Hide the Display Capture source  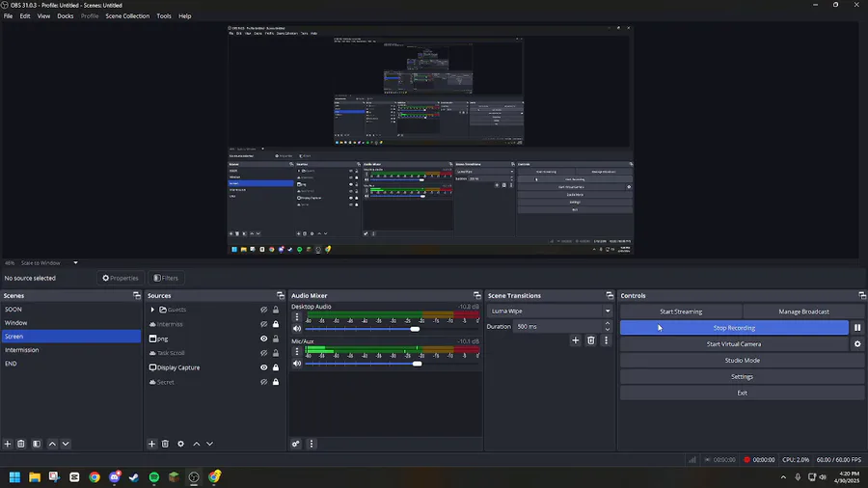coord(263,367)
